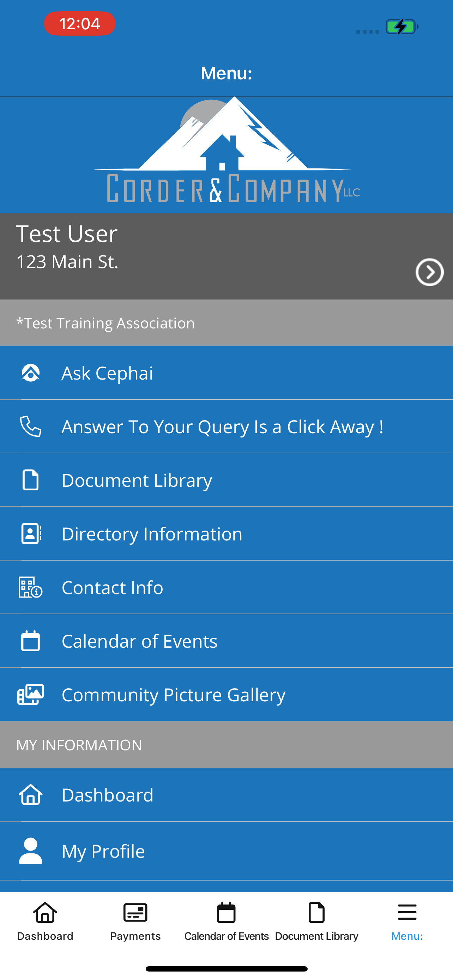Tap the Community Picture Gallery photos icon

pos(30,694)
